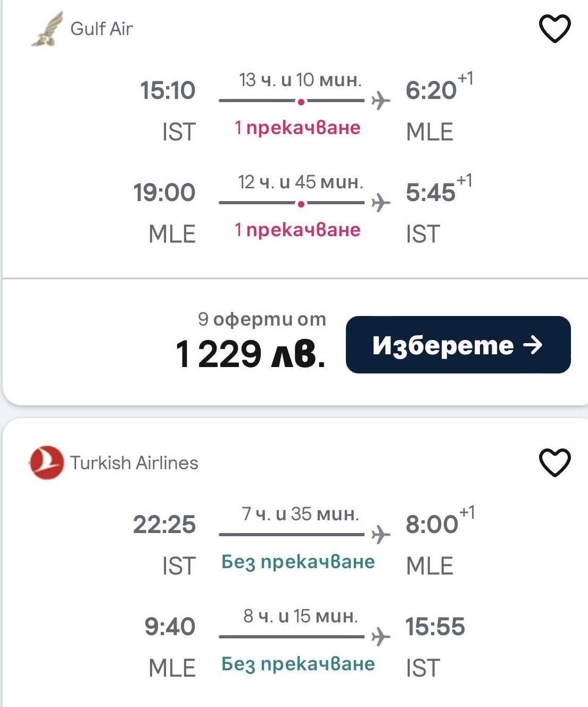This screenshot has height=707, width=588.
Task: Click the Gulf Air logo icon
Action: (47, 29)
